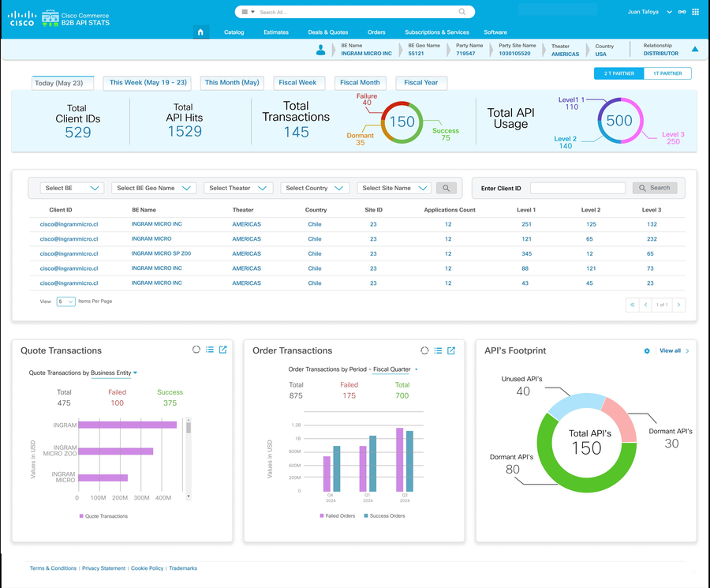Click the user profile icon in BE bar
The image size is (710, 588).
[320, 50]
